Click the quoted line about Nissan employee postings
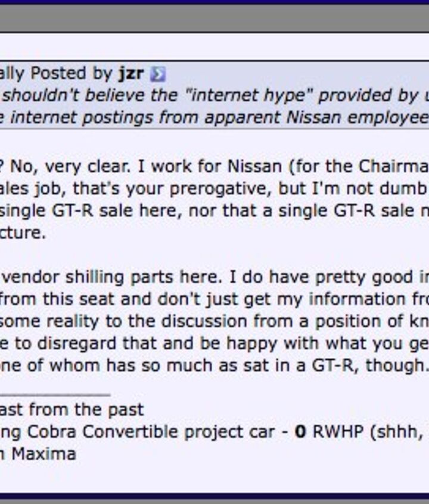 [214, 117]
